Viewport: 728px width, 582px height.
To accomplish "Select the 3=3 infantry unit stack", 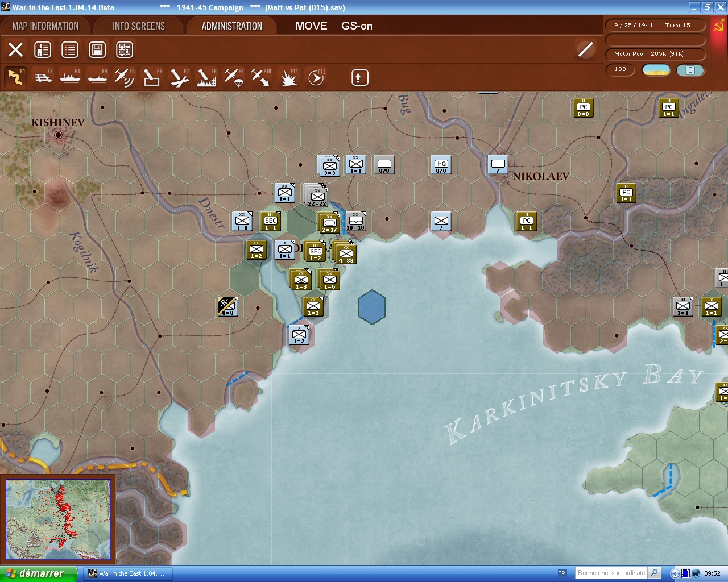I will (329, 165).
